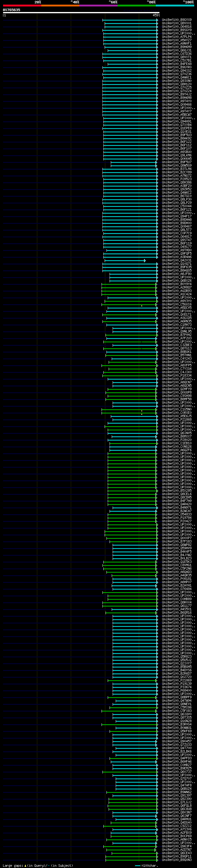Image resolution: width=197 pixels, height=868 pixels.
Task: Select the UniRef100_P28523 label
Action: coord(176,179)
